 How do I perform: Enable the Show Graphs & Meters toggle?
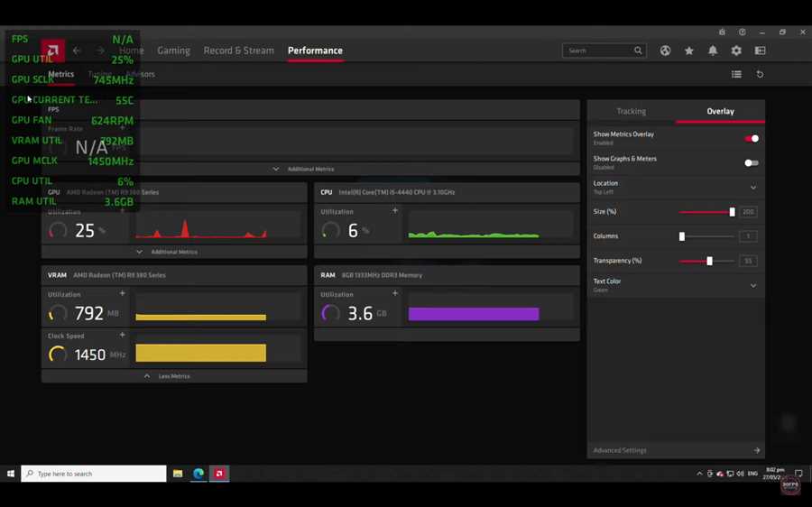coord(752,162)
